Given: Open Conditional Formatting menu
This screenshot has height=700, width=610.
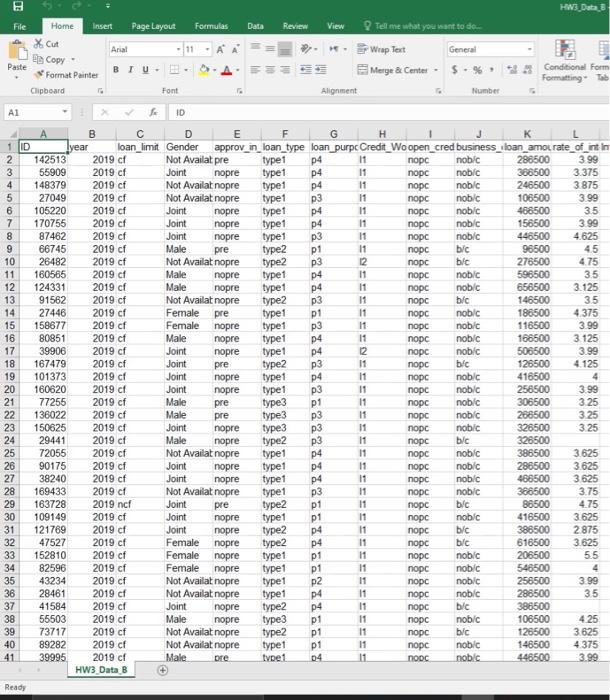Looking at the screenshot, I should [x=564, y=61].
